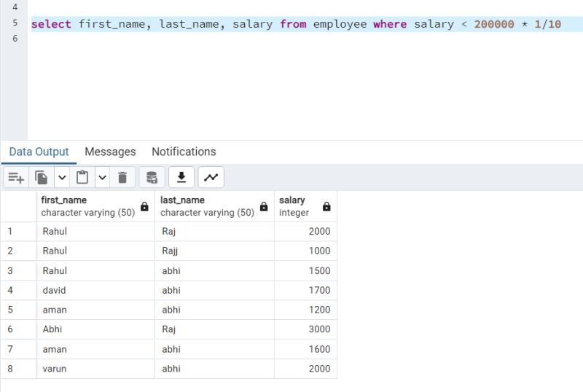Screen dimensions: 583x392
Task: Click the lock icon in first_name header
Action: 144,206
